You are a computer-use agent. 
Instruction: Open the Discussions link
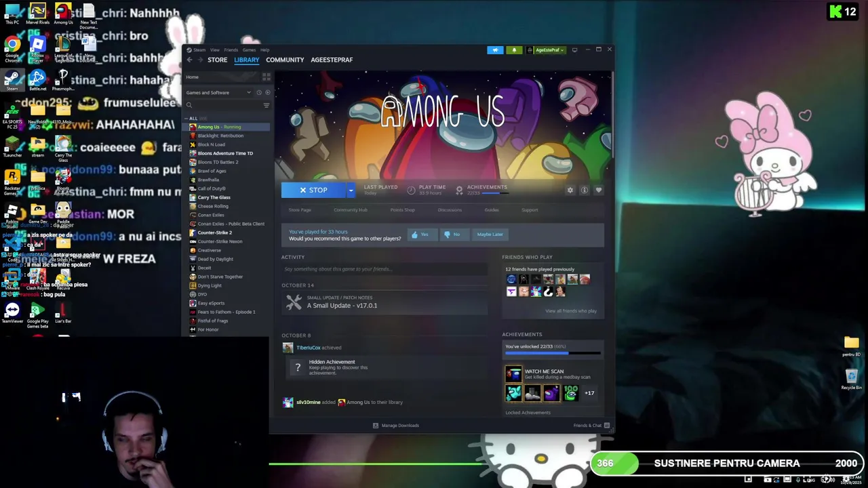pos(450,210)
